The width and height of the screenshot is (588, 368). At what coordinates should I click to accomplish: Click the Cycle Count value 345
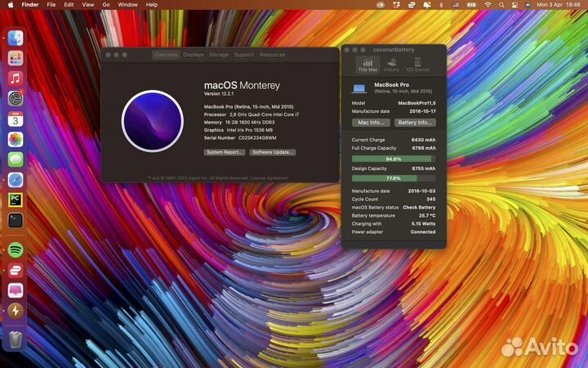pyautogui.click(x=431, y=199)
